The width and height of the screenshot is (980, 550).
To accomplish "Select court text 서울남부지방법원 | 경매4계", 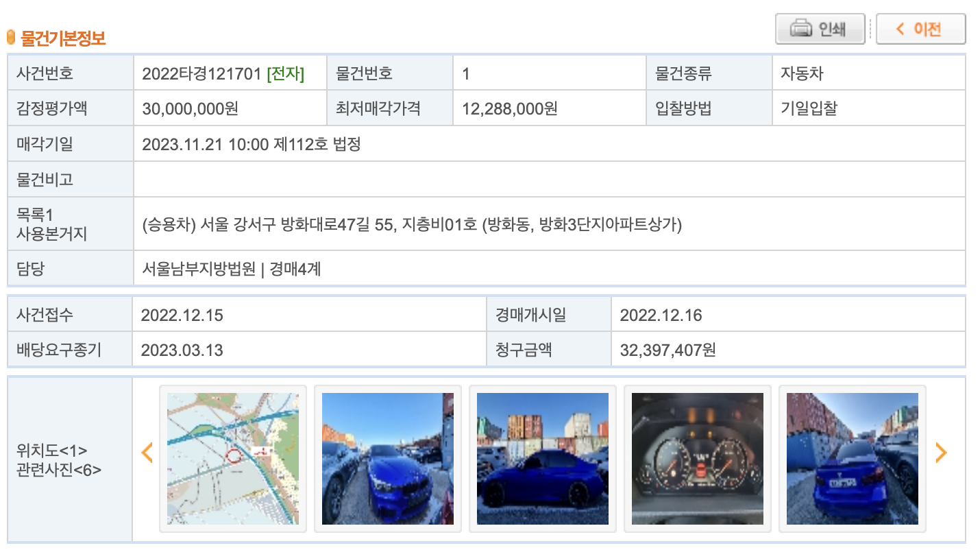I will [231, 269].
